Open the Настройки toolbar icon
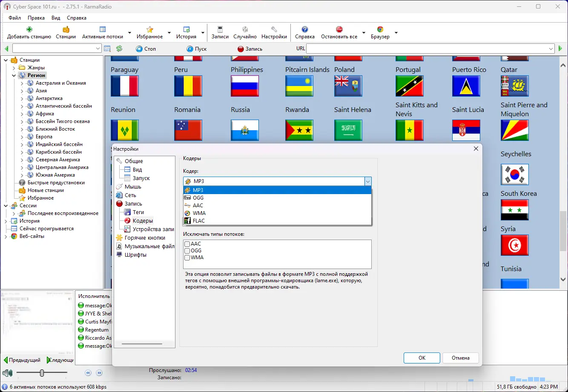The width and height of the screenshot is (568, 392). pyautogui.click(x=274, y=29)
